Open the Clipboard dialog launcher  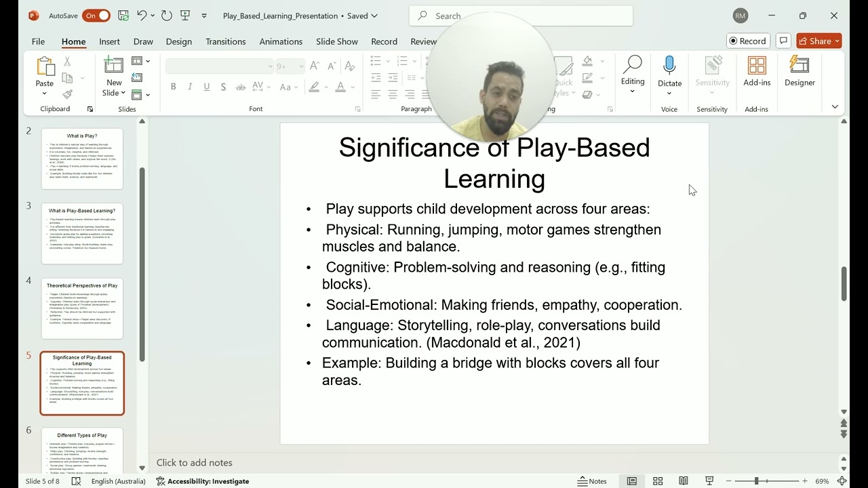(90, 109)
